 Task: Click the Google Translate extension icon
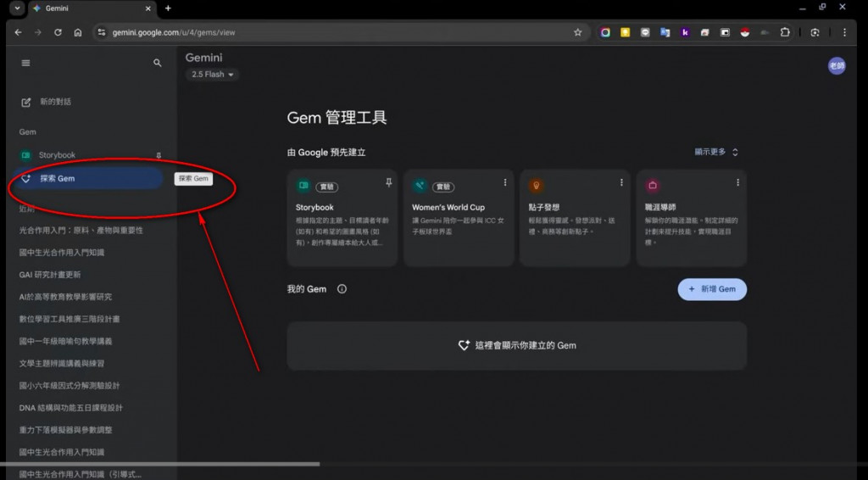coord(665,33)
